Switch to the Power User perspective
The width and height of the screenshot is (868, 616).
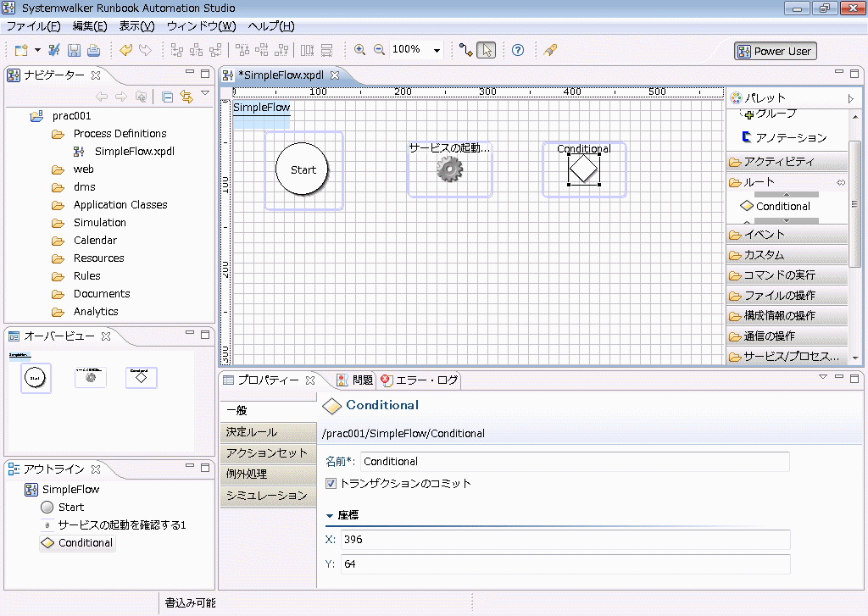775,52
